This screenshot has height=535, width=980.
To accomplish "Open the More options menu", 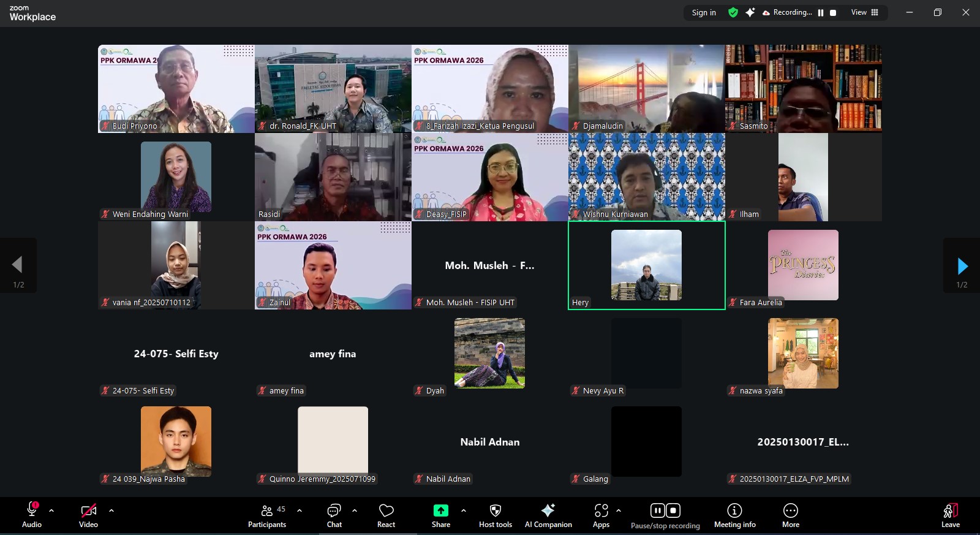I will 790,515.
